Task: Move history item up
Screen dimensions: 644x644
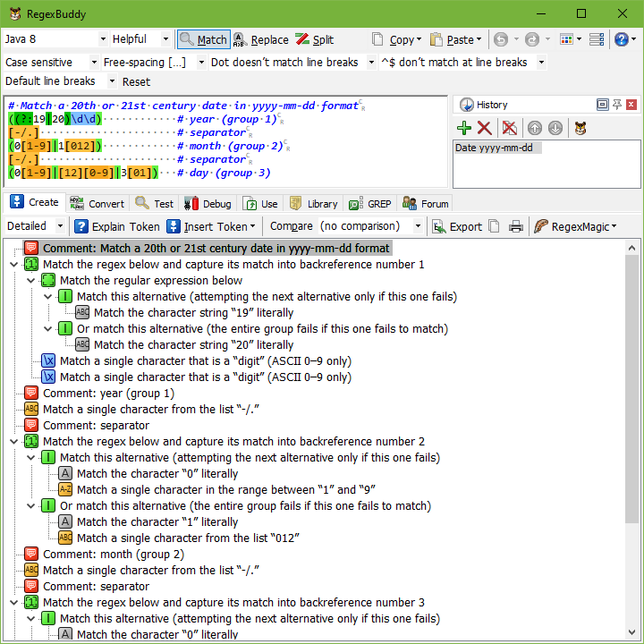Action: tap(534, 128)
